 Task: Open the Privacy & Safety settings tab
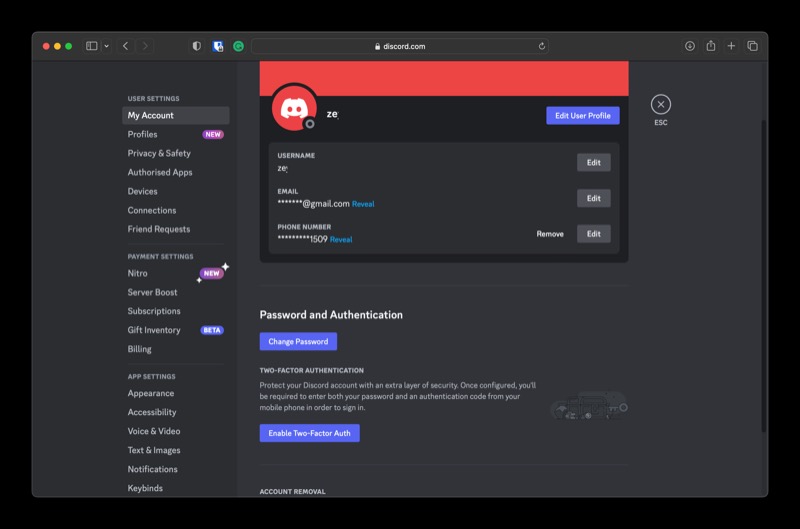[159, 153]
